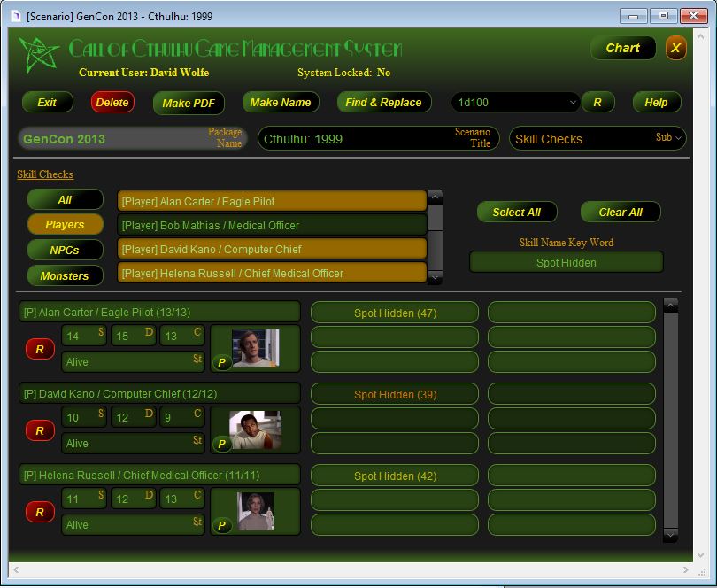
Task: Deselect Alan Carter / Eagle Pilot in list
Action: coord(272,201)
